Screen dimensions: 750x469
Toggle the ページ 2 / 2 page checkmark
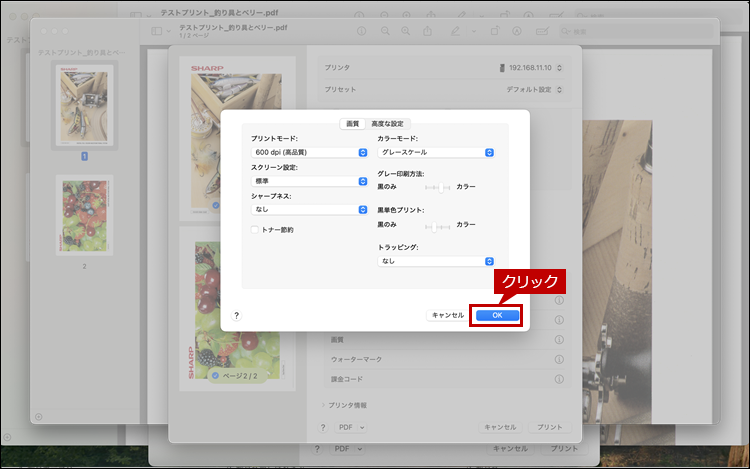pos(216,374)
